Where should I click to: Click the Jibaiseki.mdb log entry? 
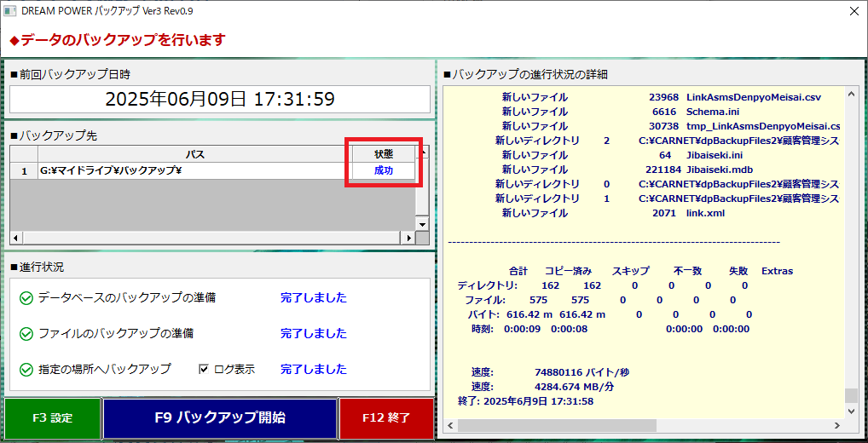pos(719,170)
